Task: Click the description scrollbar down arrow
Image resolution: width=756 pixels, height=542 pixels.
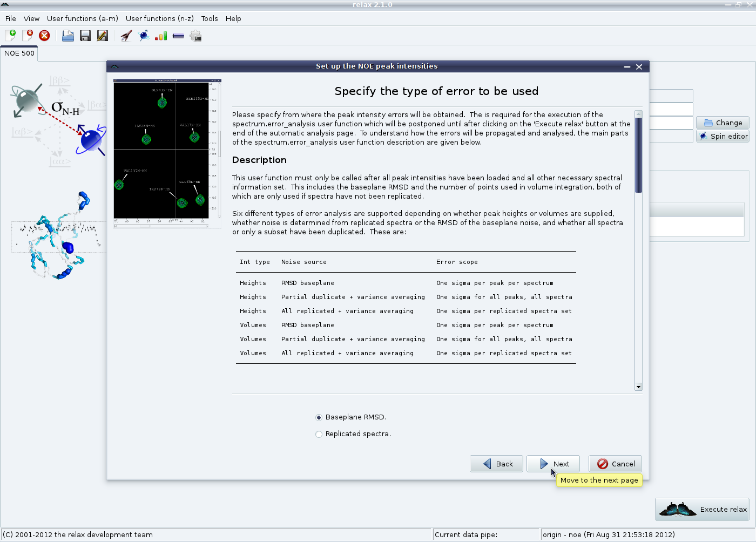Action: 638,387
